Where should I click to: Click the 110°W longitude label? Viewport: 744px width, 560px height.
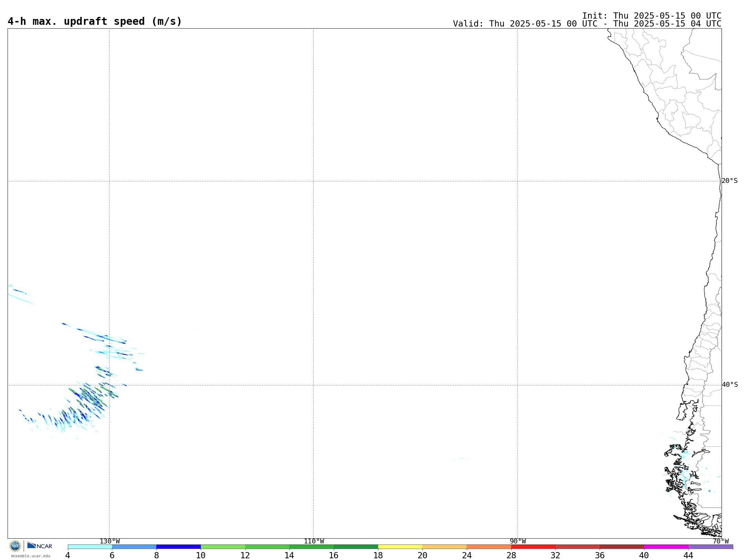tap(314, 541)
